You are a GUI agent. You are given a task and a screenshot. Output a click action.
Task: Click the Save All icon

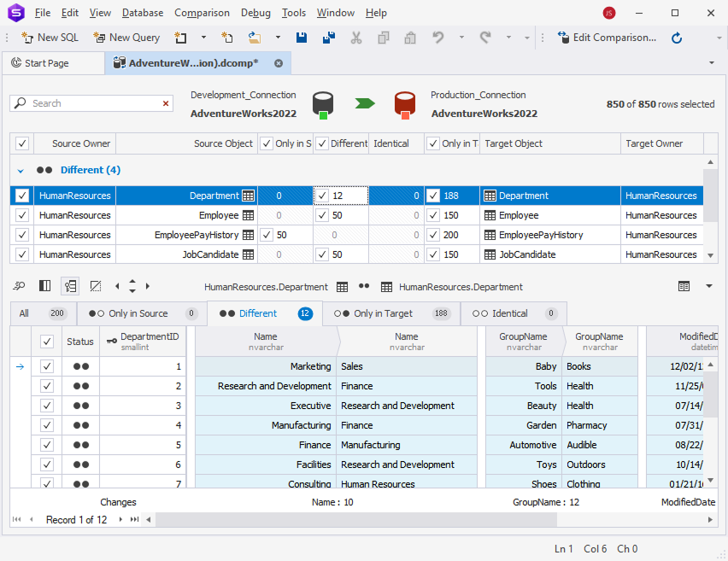328,38
